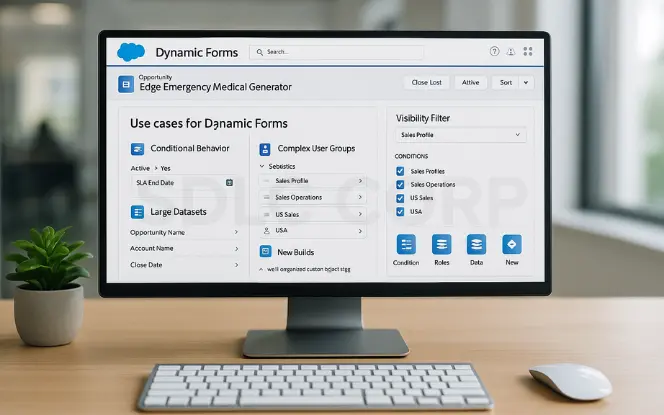The width and height of the screenshot is (664, 415).
Task: Click the Close Lost button
Action: [x=426, y=83]
